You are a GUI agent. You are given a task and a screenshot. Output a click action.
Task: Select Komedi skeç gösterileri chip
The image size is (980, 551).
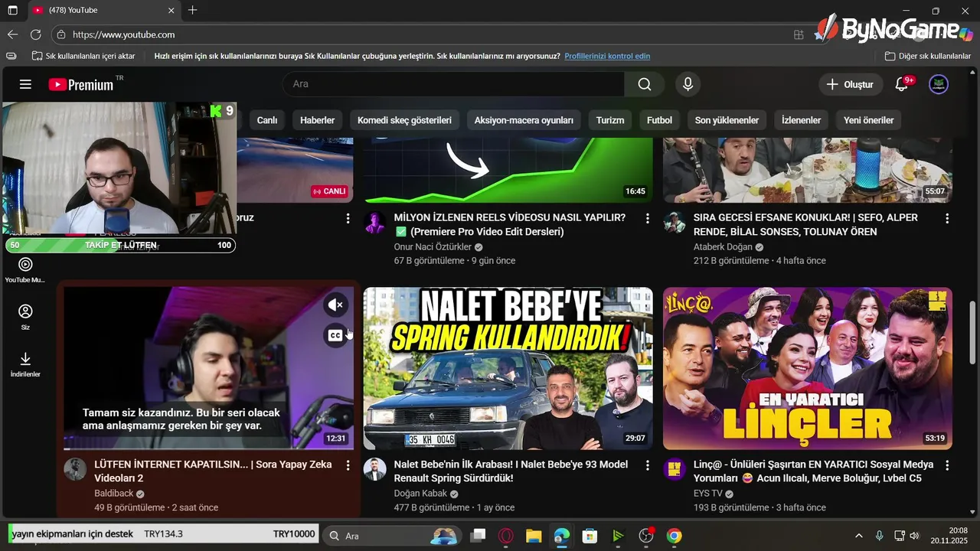tap(404, 120)
